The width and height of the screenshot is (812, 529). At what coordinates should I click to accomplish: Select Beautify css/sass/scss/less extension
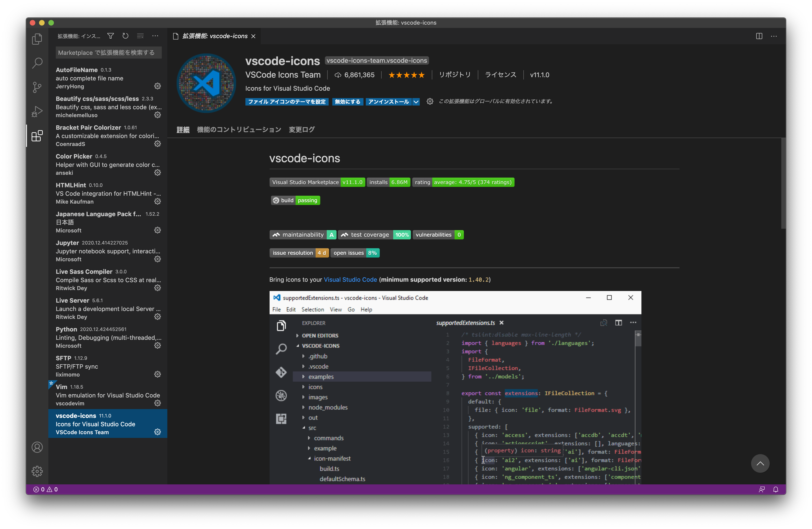108,107
